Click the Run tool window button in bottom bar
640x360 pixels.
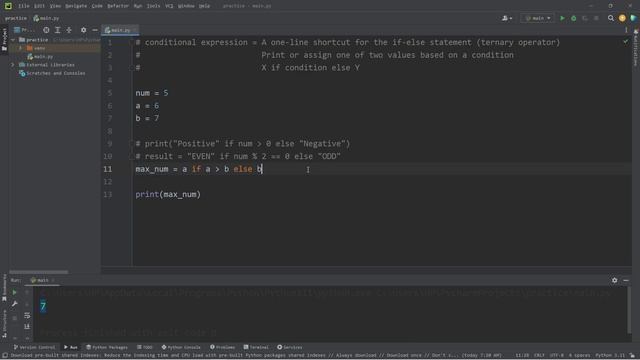pyautogui.click(x=71, y=347)
